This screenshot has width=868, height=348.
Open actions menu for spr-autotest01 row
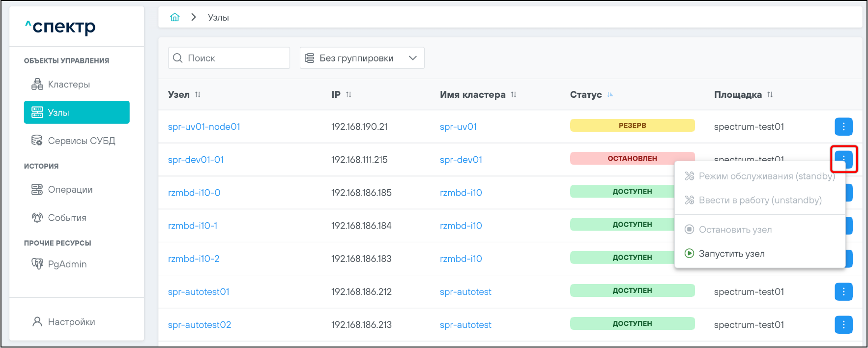pos(843,291)
